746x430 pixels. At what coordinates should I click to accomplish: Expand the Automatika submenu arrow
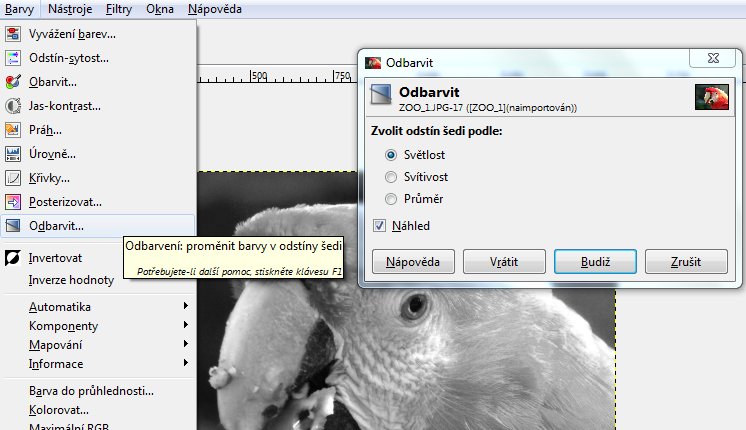pos(186,306)
